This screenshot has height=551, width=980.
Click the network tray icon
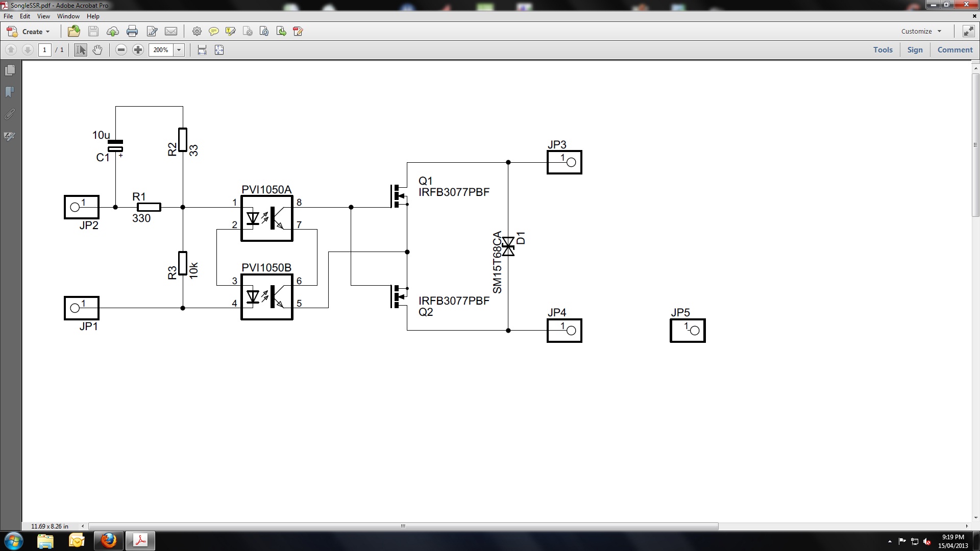click(x=915, y=541)
